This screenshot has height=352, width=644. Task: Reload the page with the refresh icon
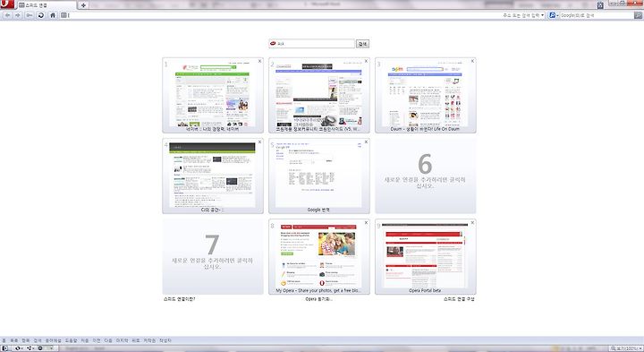coord(41,15)
